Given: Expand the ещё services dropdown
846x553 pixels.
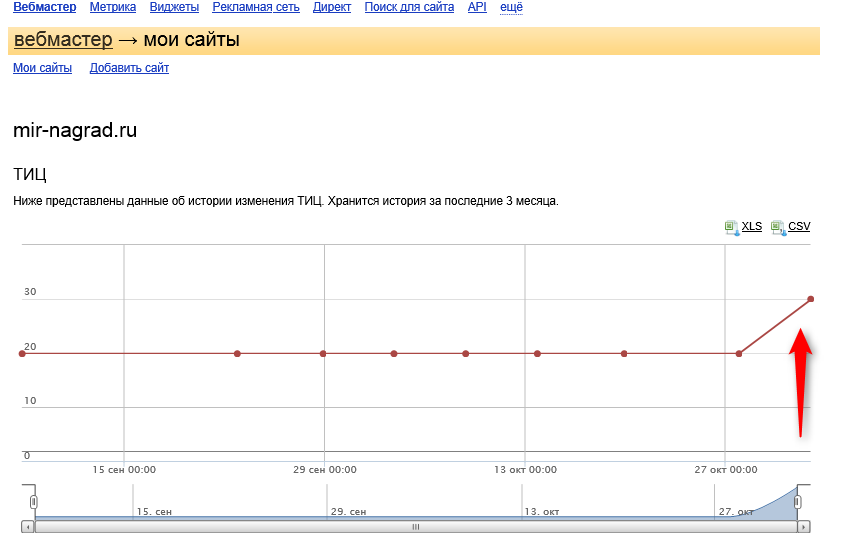Looking at the screenshot, I should click(x=511, y=7).
